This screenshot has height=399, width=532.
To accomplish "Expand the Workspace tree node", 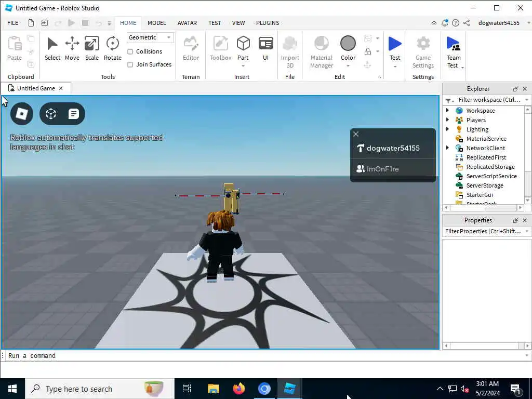I will click(447, 110).
